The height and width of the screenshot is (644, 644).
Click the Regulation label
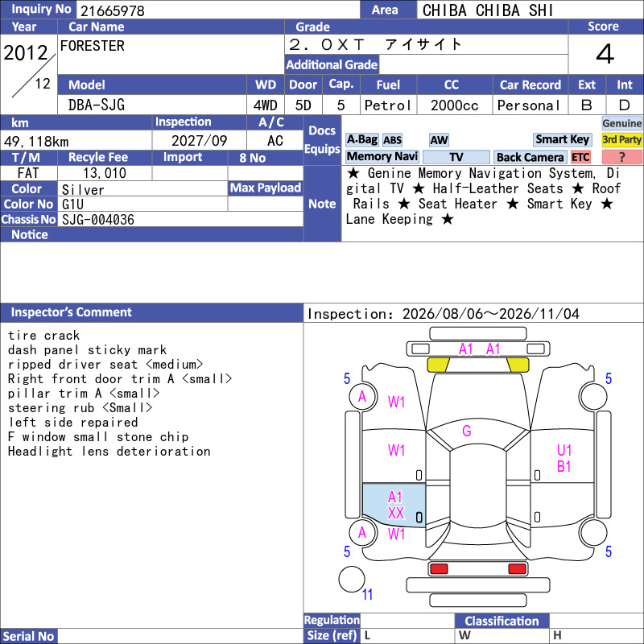[x=332, y=620]
